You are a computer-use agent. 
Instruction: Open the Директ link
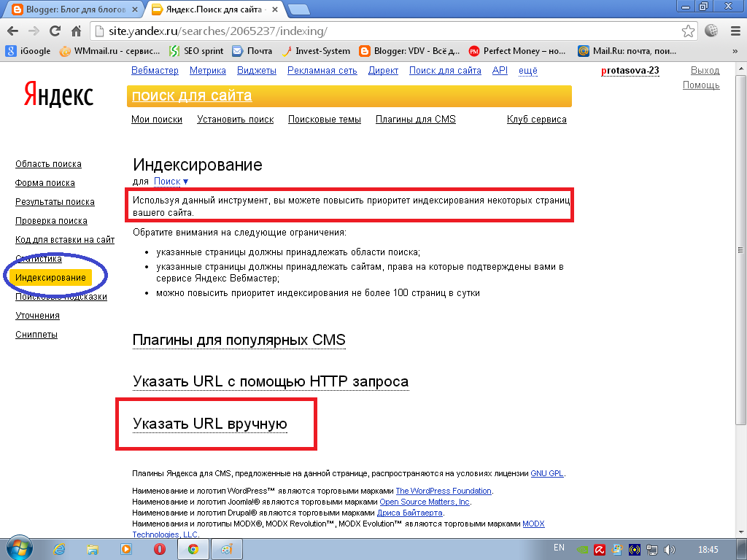click(383, 71)
